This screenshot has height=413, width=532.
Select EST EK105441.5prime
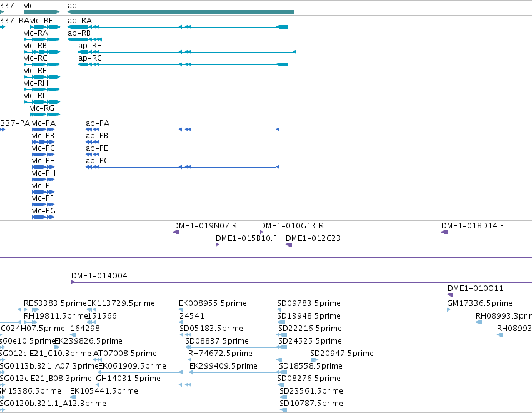point(104,391)
